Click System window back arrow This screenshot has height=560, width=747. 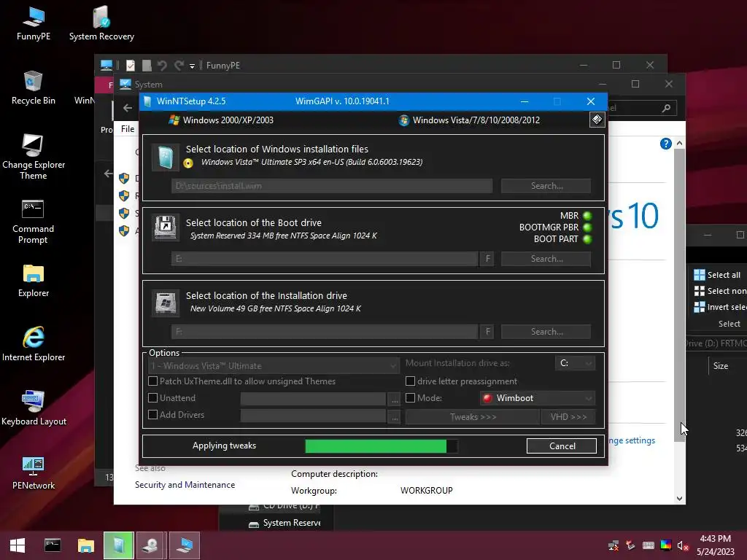[x=127, y=108]
